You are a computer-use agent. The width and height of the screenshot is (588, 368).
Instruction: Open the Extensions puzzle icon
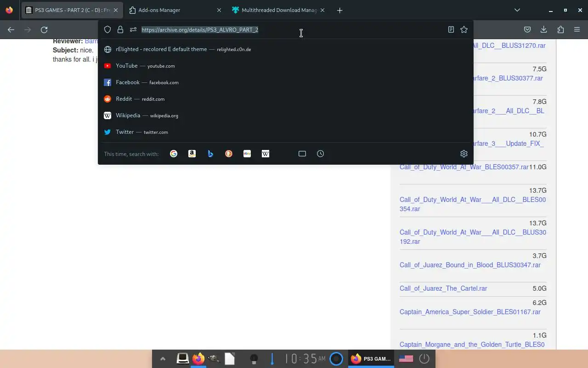point(560,29)
